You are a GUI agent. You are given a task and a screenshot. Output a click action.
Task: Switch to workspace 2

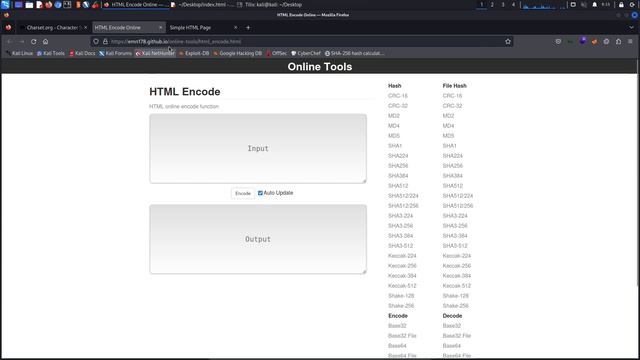pyautogui.click(x=492, y=5)
